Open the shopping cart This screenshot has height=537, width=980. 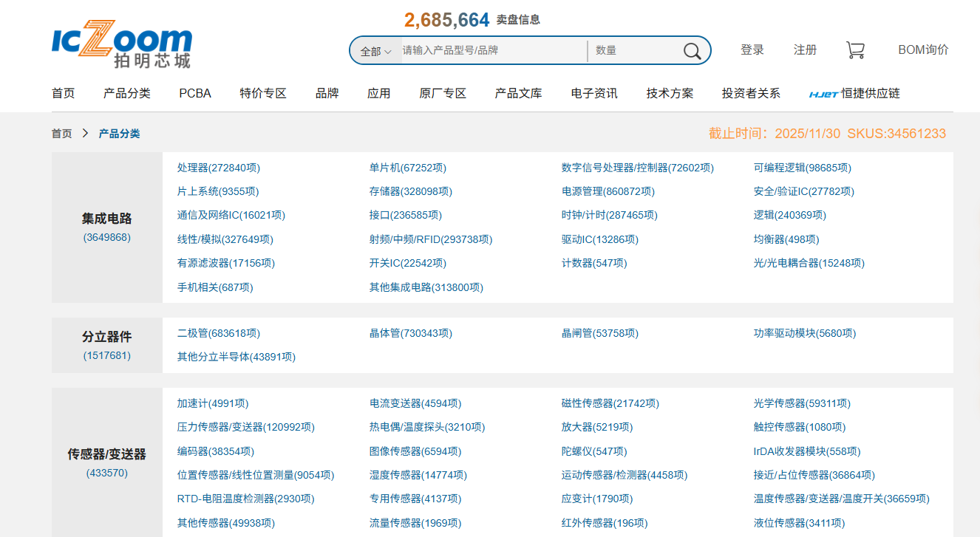click(x=855, y=50)
